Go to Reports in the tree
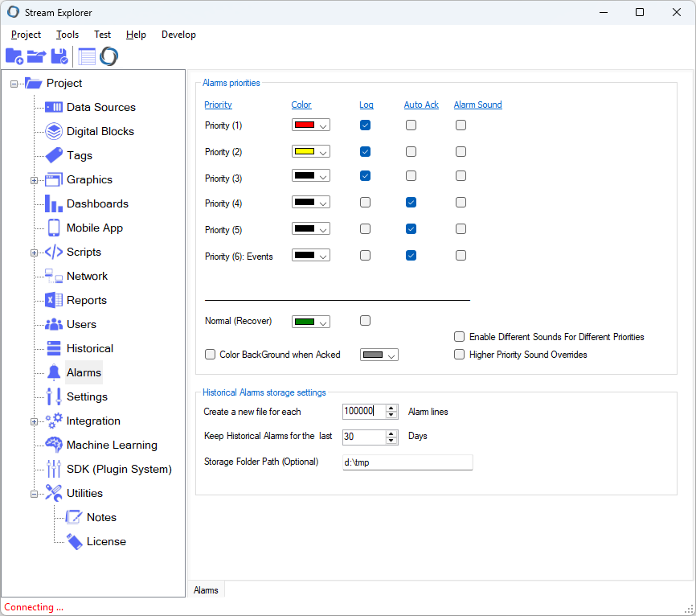Image resolution: width=696 pixels, height=616 pixels. tap(86, 300)
